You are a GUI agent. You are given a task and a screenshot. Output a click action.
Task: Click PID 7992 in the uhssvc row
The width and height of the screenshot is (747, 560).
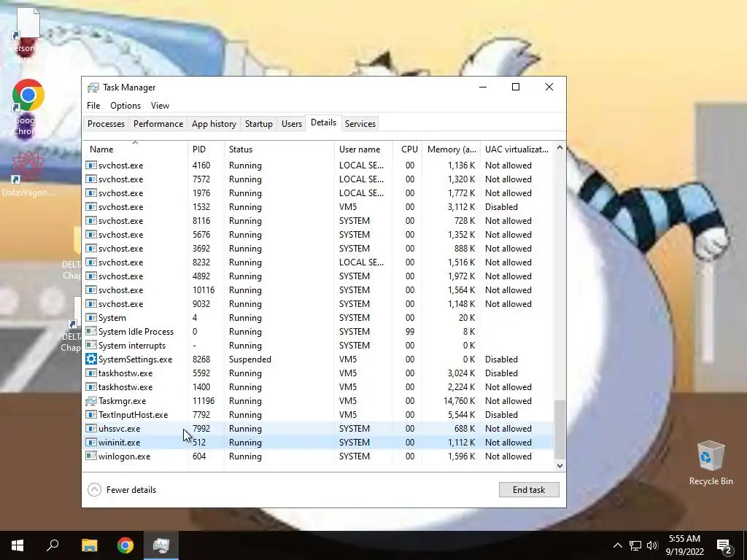201,429
